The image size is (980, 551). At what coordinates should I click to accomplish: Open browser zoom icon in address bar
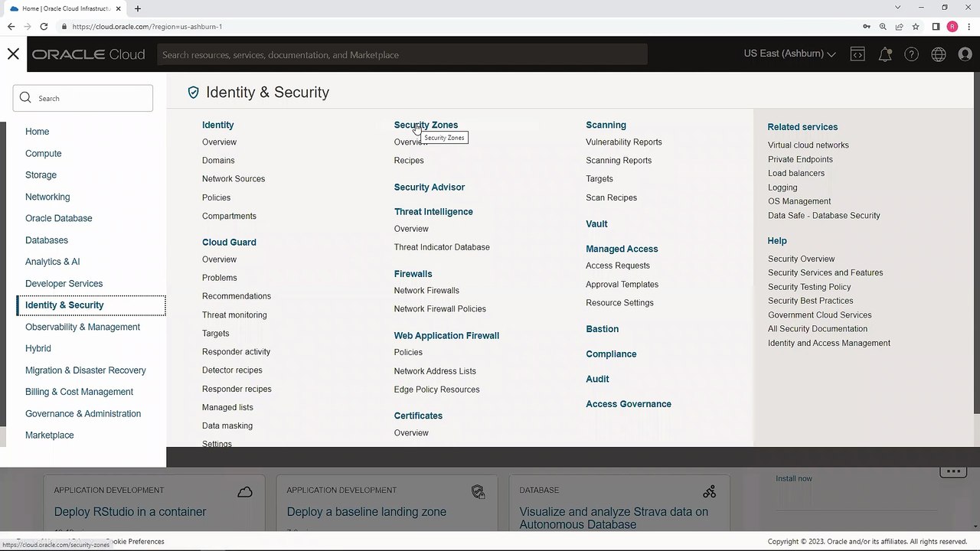[883, 26]
